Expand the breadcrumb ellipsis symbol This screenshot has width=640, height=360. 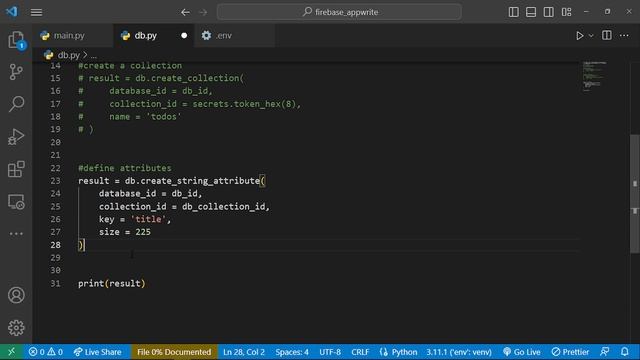[93, 55]
